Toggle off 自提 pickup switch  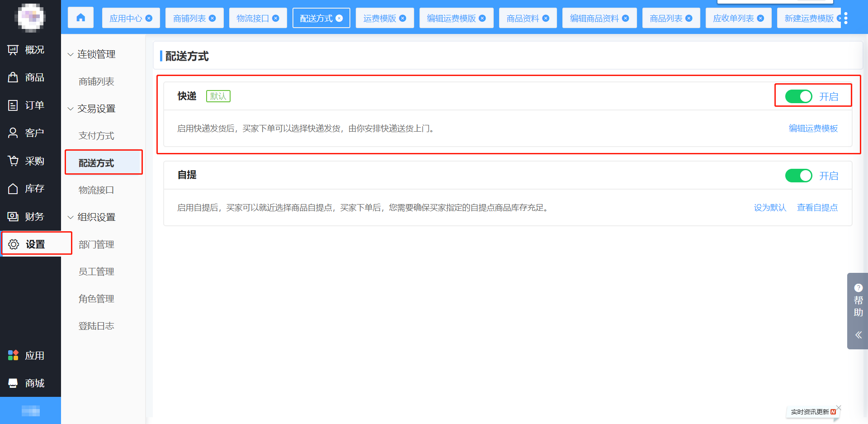click(x=798, y=176)
